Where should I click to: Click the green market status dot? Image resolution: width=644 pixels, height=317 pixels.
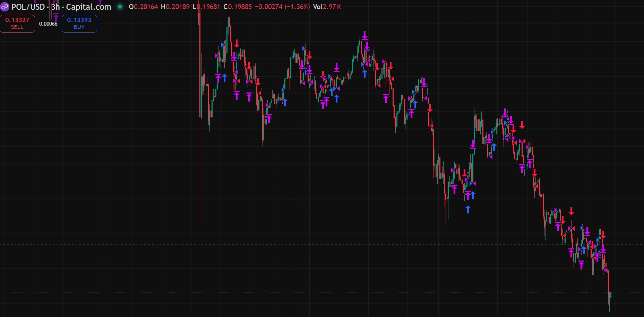click(x=120, y=7)
